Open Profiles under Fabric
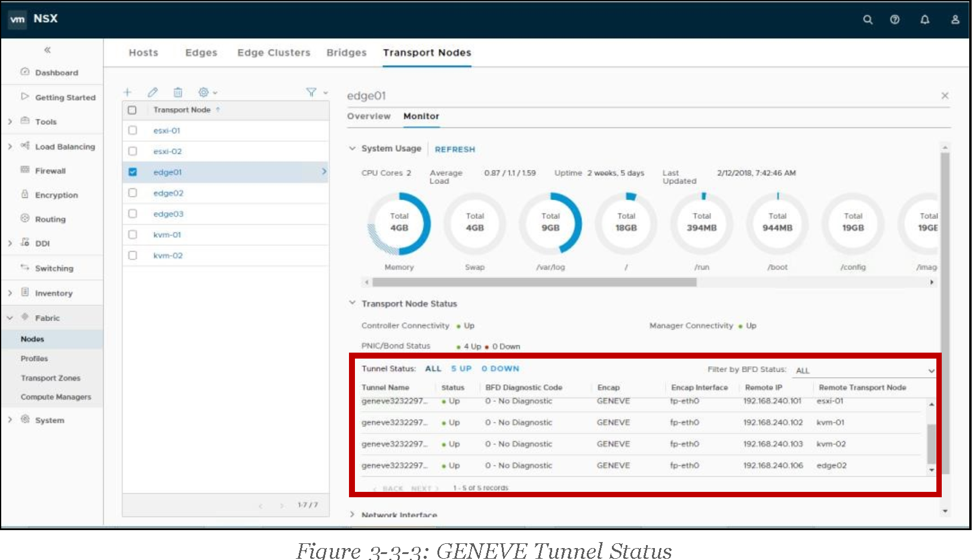This screenshot has width=980, height=560. click(34, 359)
